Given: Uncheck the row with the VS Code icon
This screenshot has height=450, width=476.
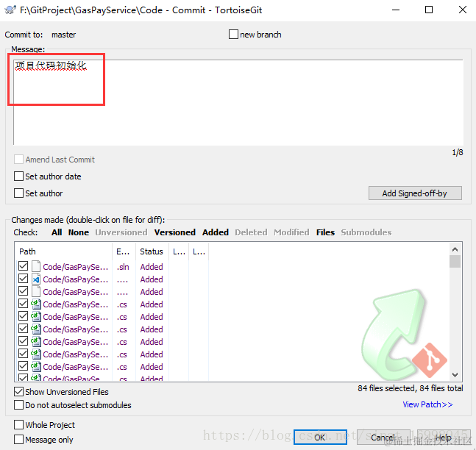Looking at the screenshot, I should [23, 278].
